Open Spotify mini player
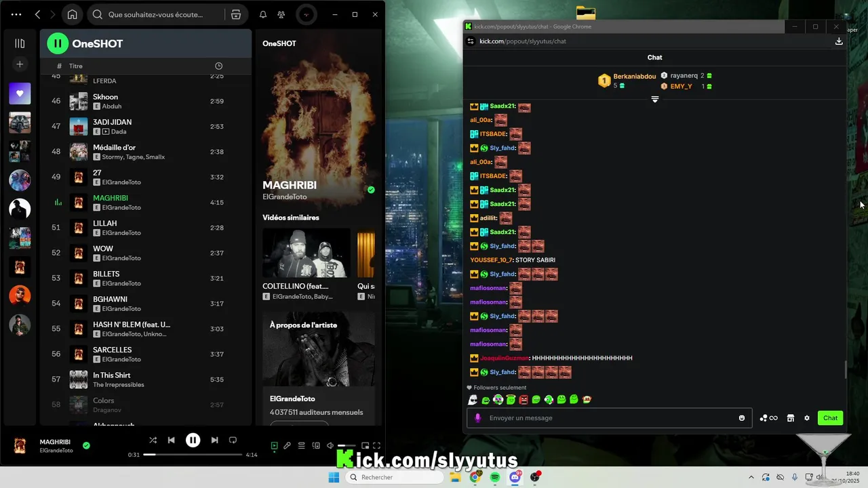This screenshot has width=868, height=488. 365,445
